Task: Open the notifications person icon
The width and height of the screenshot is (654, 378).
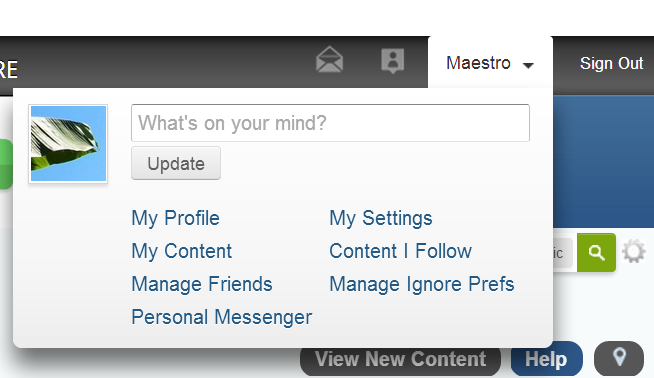Action: 392,61
